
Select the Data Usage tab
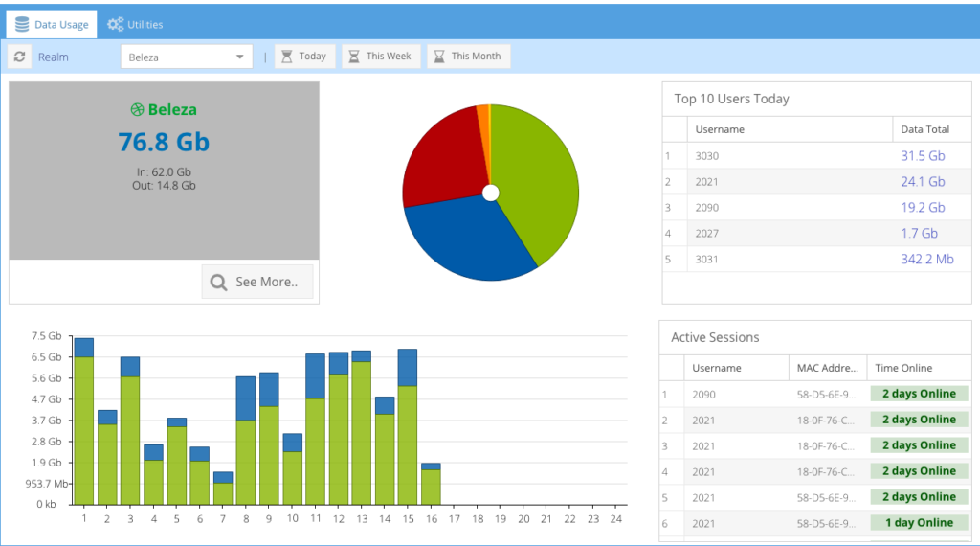coord(53,24)
